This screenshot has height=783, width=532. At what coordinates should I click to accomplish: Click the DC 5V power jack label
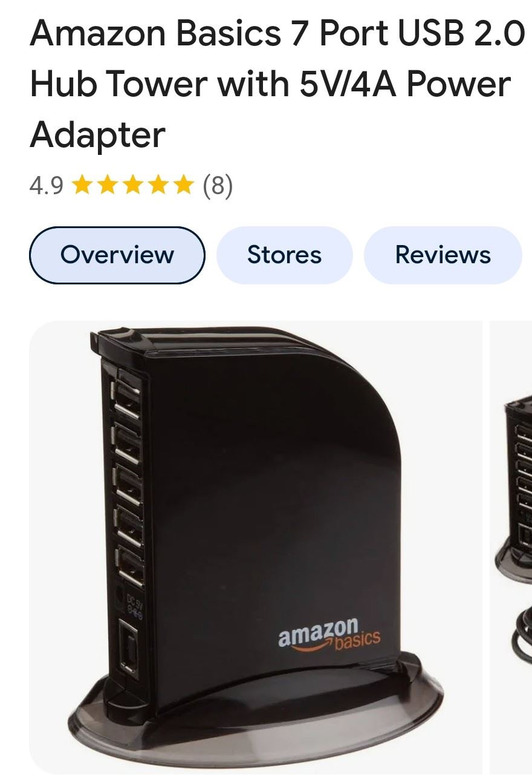point(133,606)
